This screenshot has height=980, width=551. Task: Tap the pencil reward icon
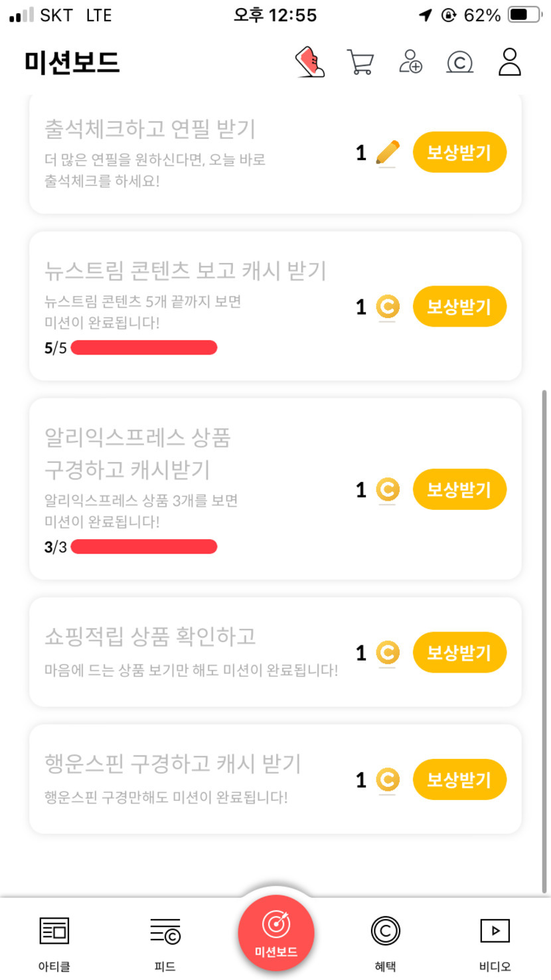click(388, 153)
